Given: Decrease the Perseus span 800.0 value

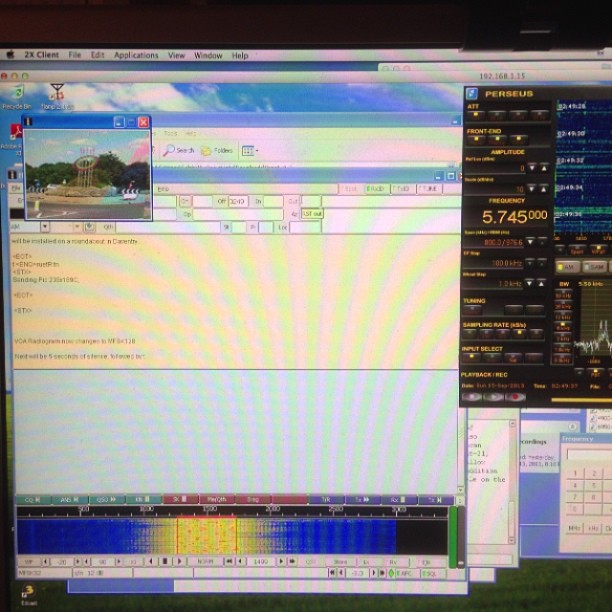Looking at the screenshot, I should point(530,242).
